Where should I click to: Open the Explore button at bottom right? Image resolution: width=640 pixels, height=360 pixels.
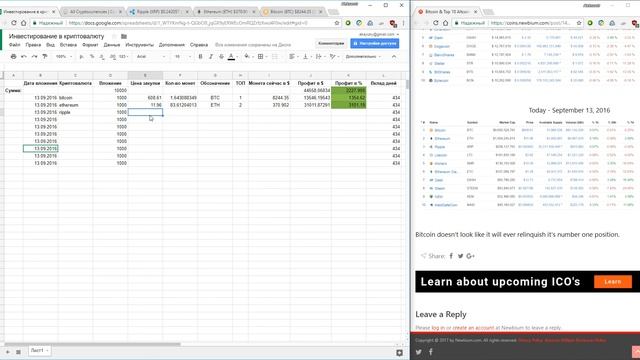pos(400,353)
